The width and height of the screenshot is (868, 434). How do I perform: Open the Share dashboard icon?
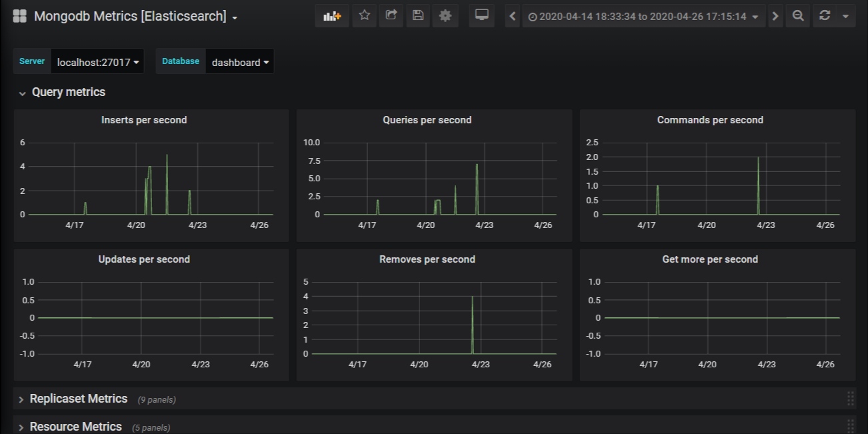tap(391, 16)
